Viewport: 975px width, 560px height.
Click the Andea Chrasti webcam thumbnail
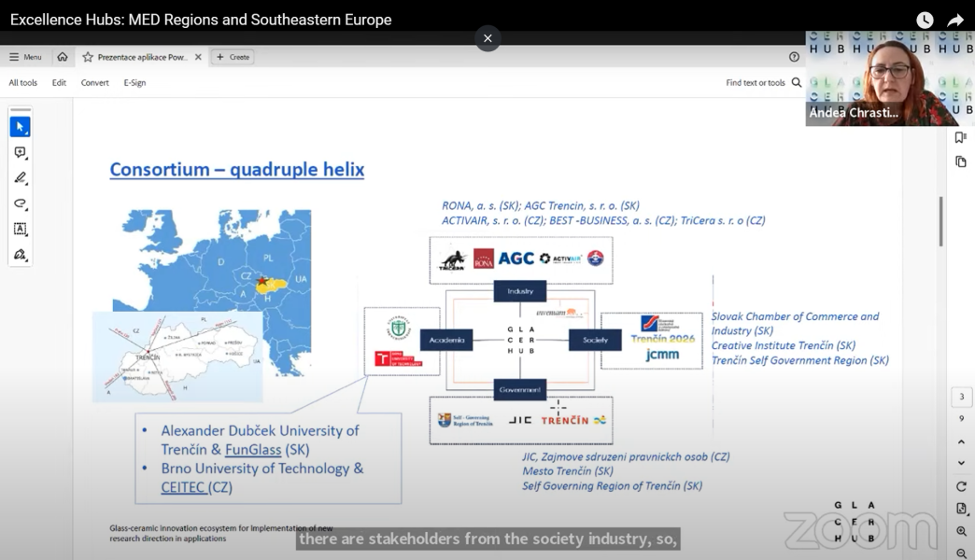(x=890, y=79)
